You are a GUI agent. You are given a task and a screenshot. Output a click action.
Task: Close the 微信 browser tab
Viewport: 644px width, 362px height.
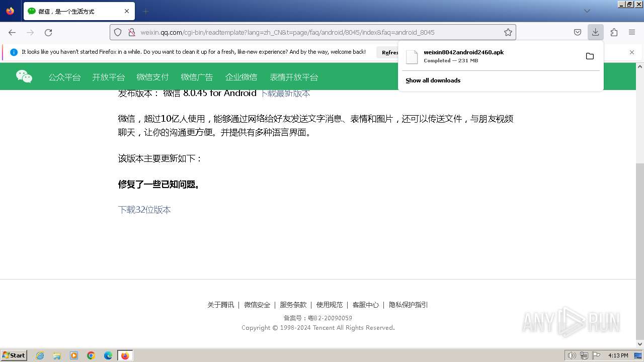[x=127, y=11]
